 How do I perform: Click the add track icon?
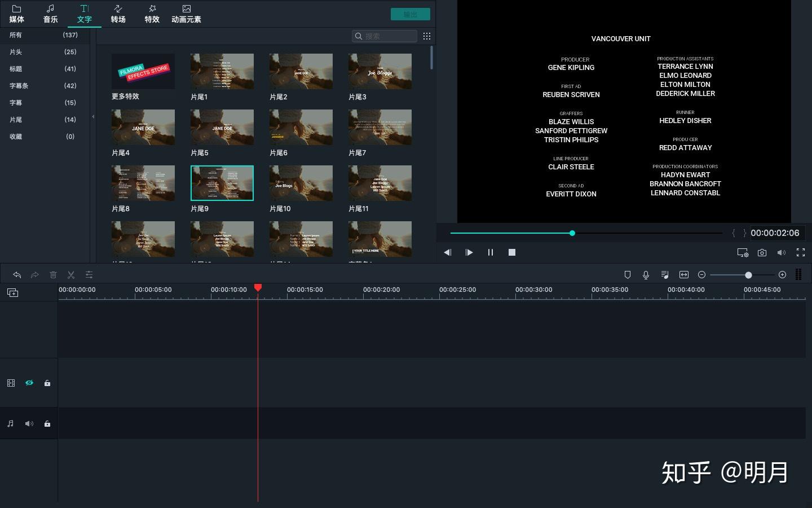[x=12, y=292]
